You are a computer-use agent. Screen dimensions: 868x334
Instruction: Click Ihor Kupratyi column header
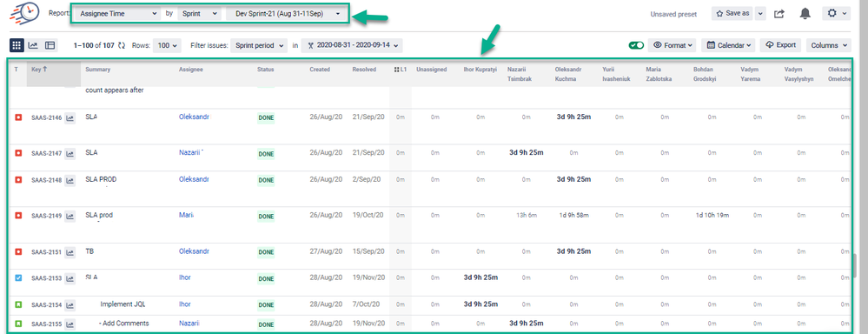coord(480,70)
